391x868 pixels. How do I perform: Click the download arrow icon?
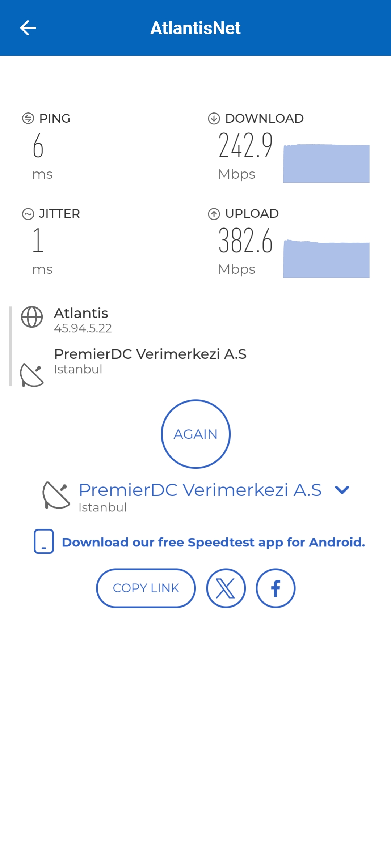coord(214,118)
